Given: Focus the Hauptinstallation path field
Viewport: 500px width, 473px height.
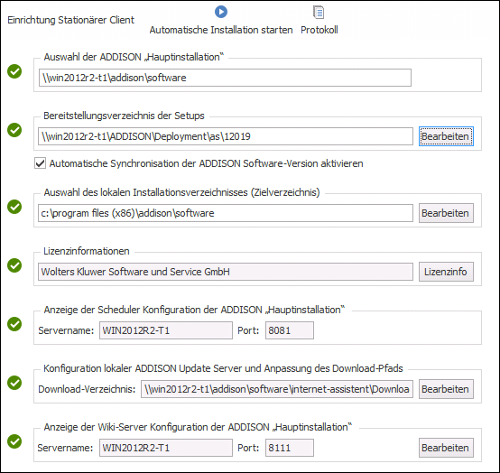Looking at the screenshot, I should (x=225, y=78).
